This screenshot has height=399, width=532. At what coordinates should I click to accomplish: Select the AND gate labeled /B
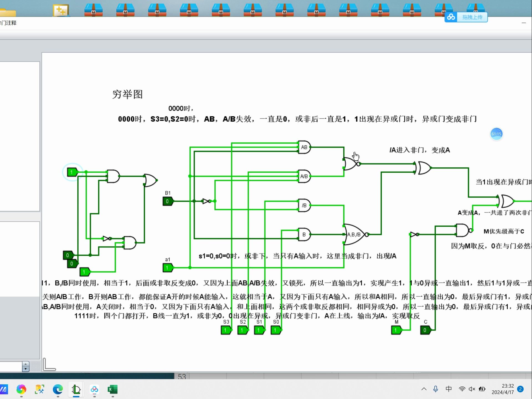click(x=304, y=205)
